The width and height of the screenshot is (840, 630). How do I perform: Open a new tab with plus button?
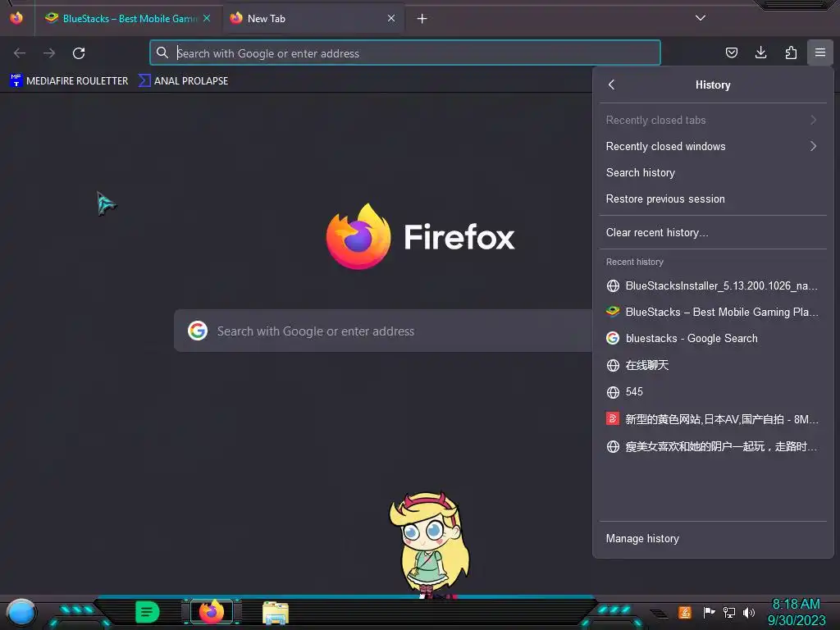[x=422, y=19]
